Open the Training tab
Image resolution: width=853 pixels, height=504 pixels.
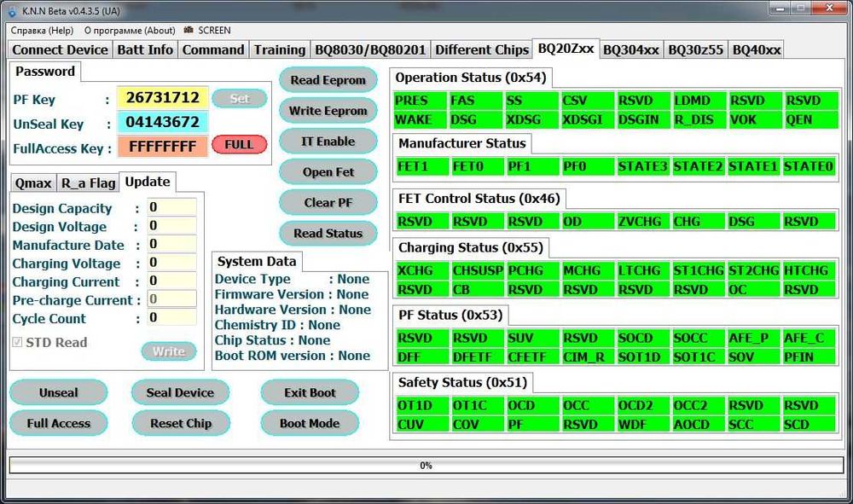(x=280, y=49)
